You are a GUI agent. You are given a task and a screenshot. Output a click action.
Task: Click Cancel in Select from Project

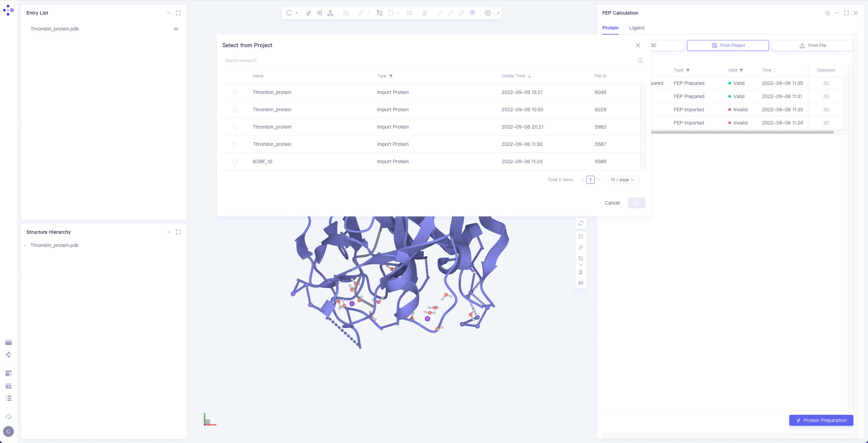click(x=612, y=203)
